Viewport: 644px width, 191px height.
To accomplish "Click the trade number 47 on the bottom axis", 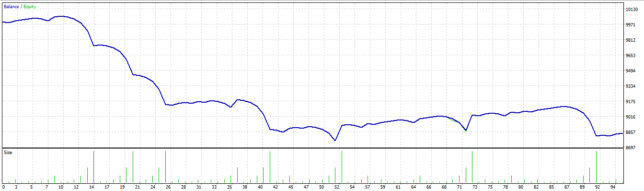I will [x=307, y=187].
